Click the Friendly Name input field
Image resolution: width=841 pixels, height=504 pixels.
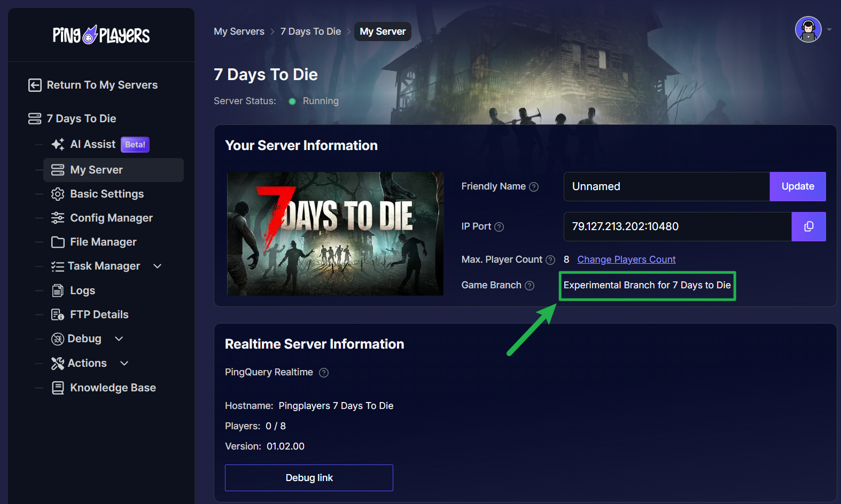pos(667,186)
